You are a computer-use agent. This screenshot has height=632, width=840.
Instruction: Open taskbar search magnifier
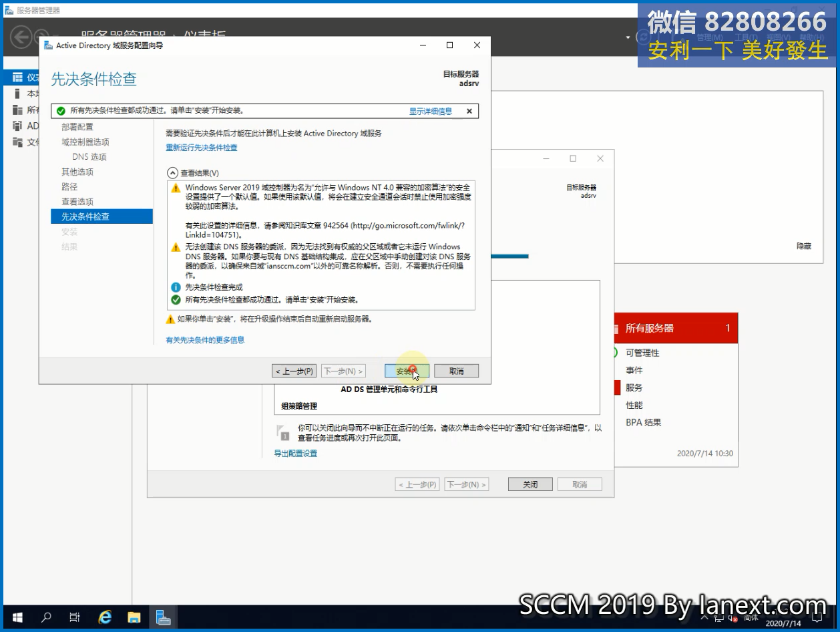[x=46, y=617]
